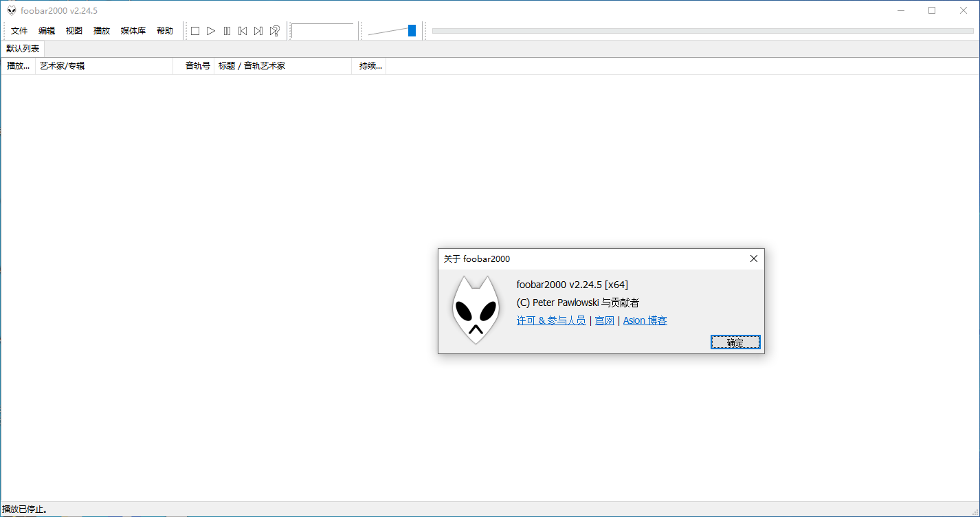
Task: Sort by 播放... column header
Action: point(19,66)
